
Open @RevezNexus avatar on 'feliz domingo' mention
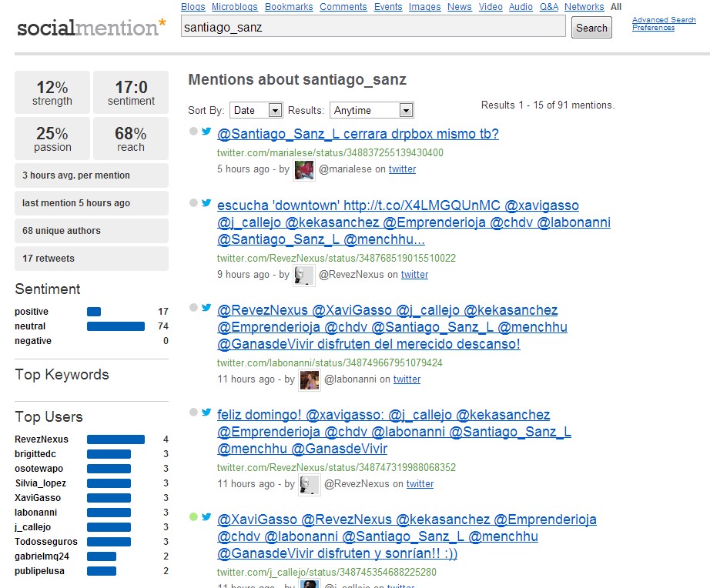310,485
